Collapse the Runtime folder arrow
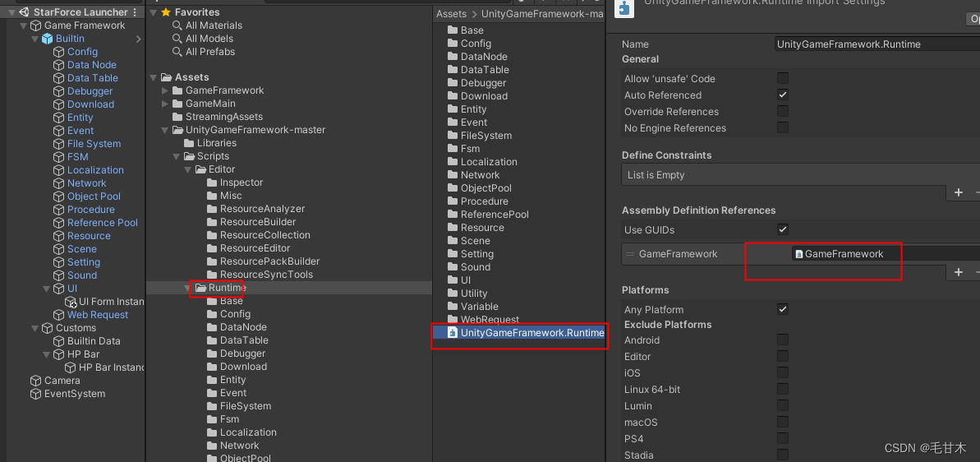 [188, 288]
